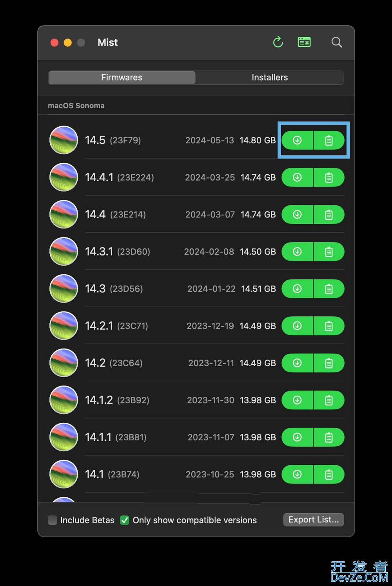Click the release date 2023-12-11
392x586 pixels.
(x=211, y=363)
